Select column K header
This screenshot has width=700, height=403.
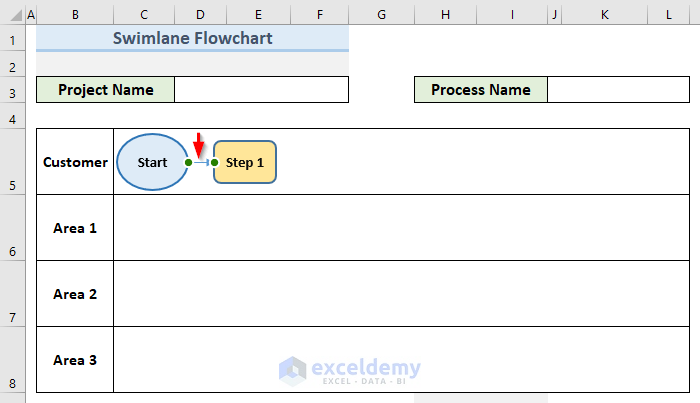[x=604, y=15]
